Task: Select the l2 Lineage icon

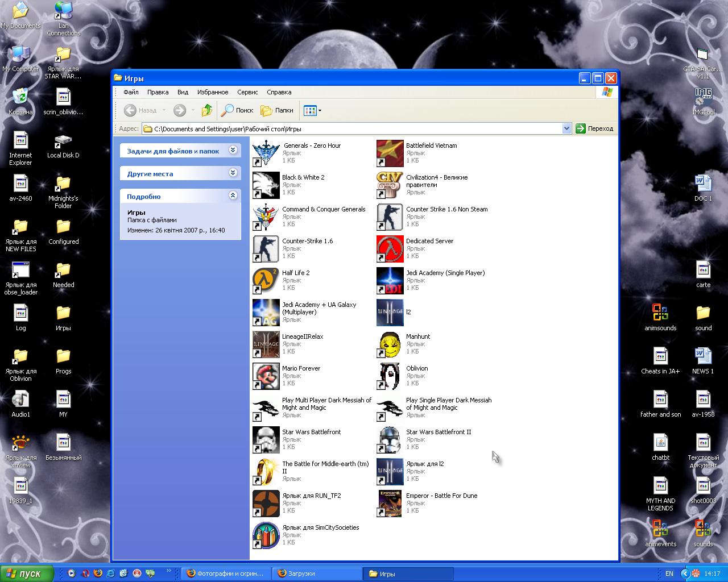Action: pyautogui.click(x=390, y=313)
